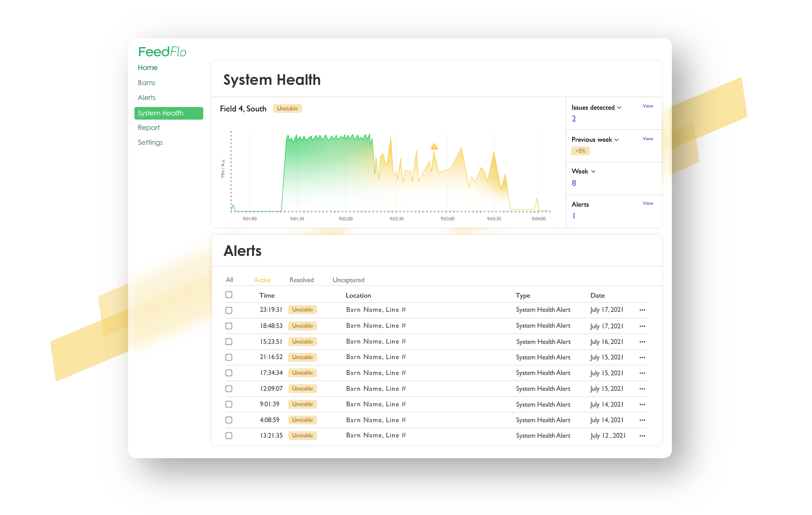Viewport: 812px width, 515px height.
Task: Open the ellipsis menu for the July 16 alert
Action: (x=643, y=342)
